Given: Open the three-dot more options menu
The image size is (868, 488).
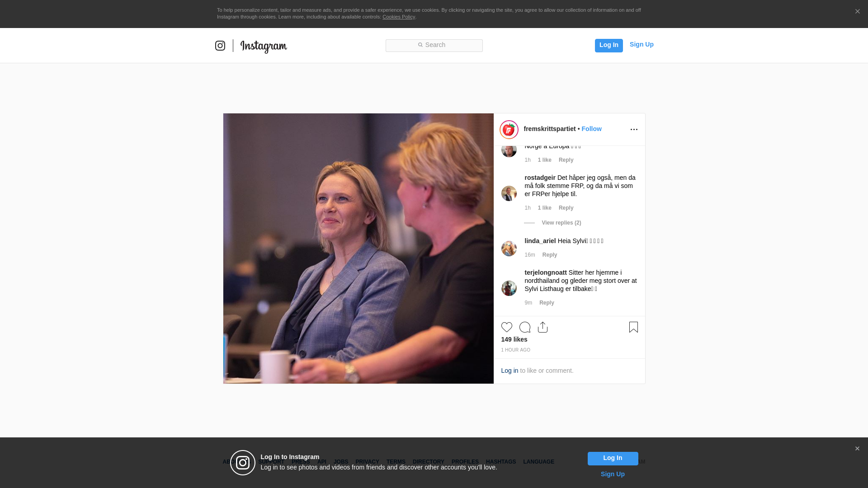Looking at the screenshot, I should point(634,130).
